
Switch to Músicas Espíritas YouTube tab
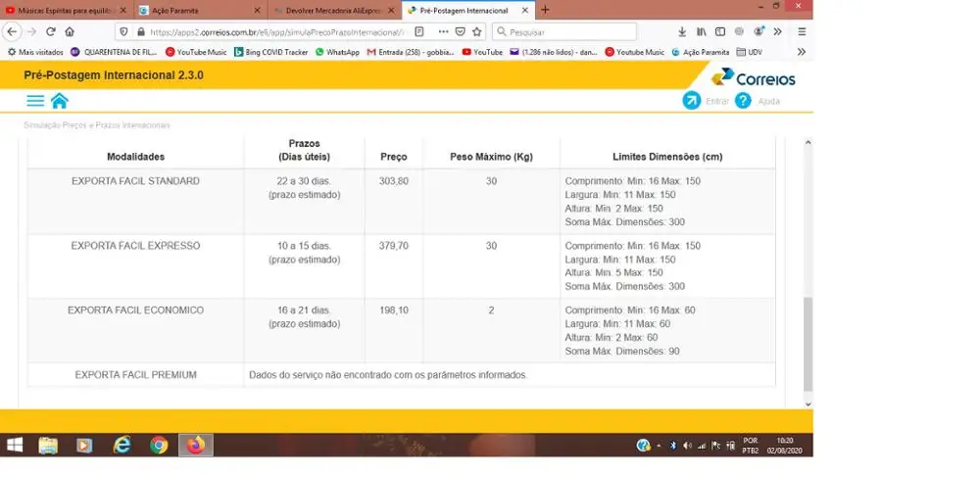pyautogui.click(x=67, y=11)
